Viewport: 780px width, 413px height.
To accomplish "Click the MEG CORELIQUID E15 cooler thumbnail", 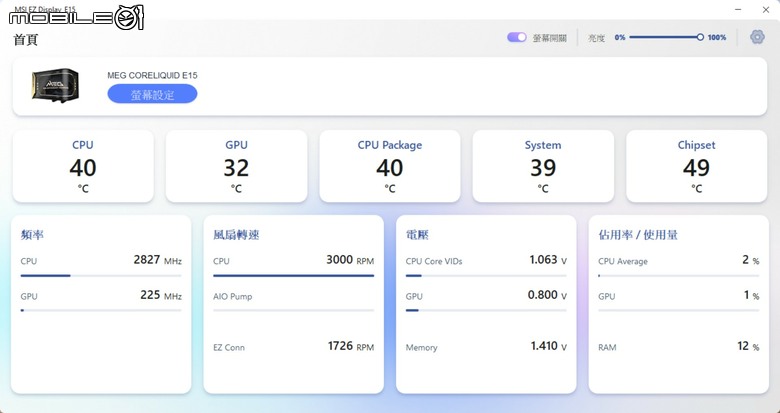I will tap(56, 86).
